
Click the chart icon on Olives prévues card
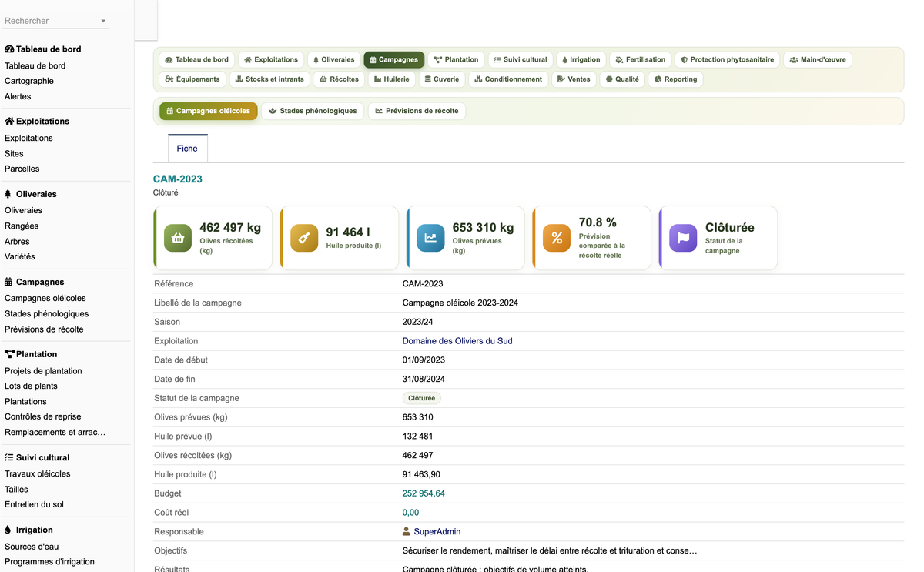tap(430, 238)
